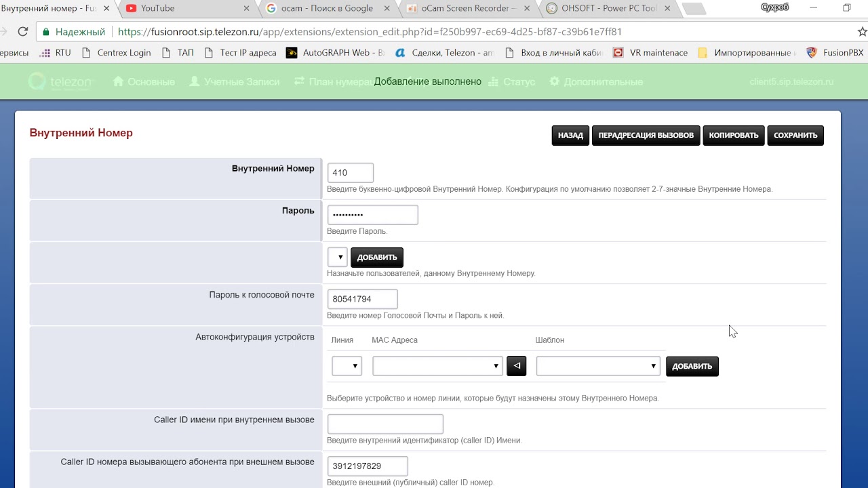Click the Сухроб profile name button

click(774, 7)
